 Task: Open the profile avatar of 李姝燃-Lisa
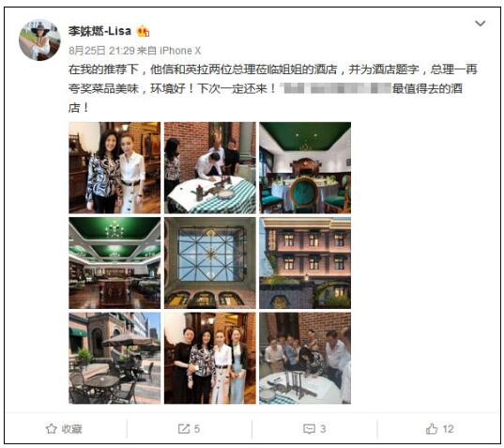point(39,39)
